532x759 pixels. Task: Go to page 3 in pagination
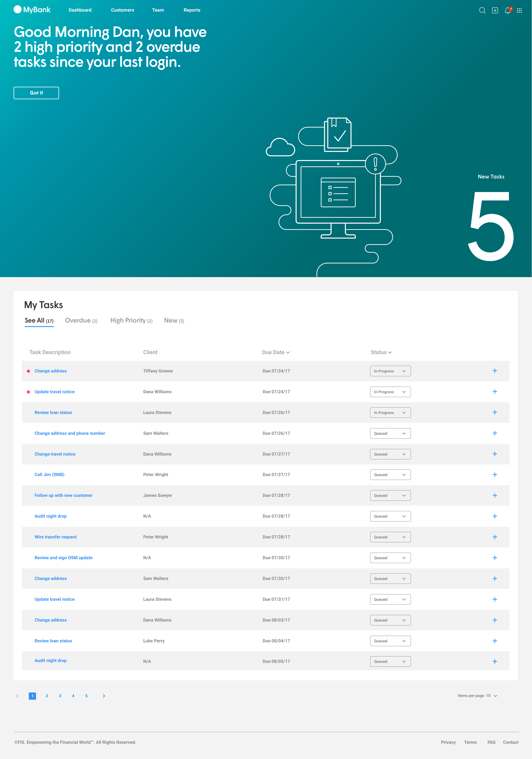(60, 696)
